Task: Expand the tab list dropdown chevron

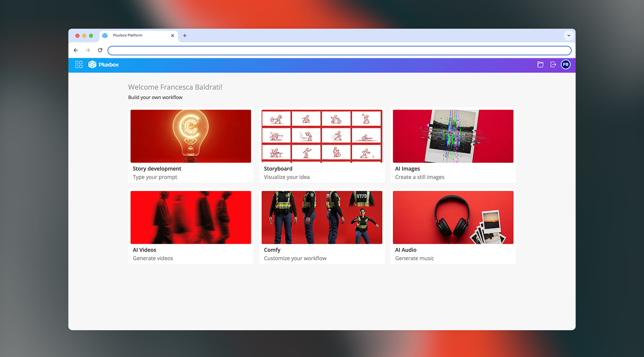Action: coord(568,36)
